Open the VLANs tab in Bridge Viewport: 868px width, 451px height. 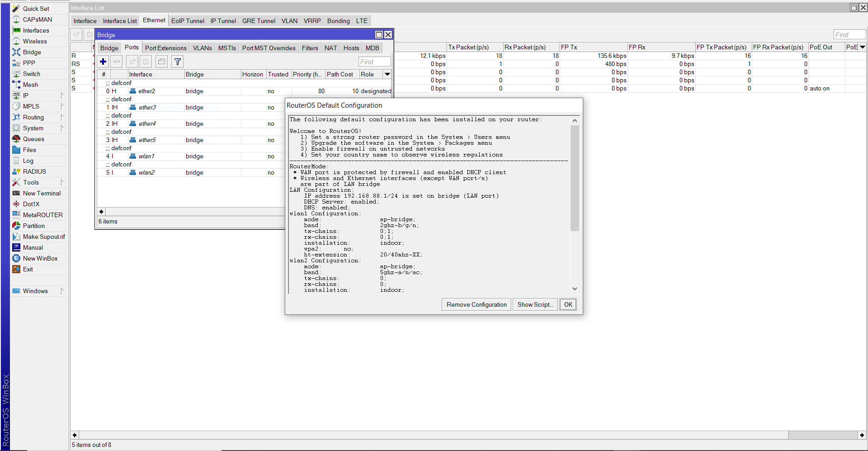pyautogui.click(x=202, y=48)
